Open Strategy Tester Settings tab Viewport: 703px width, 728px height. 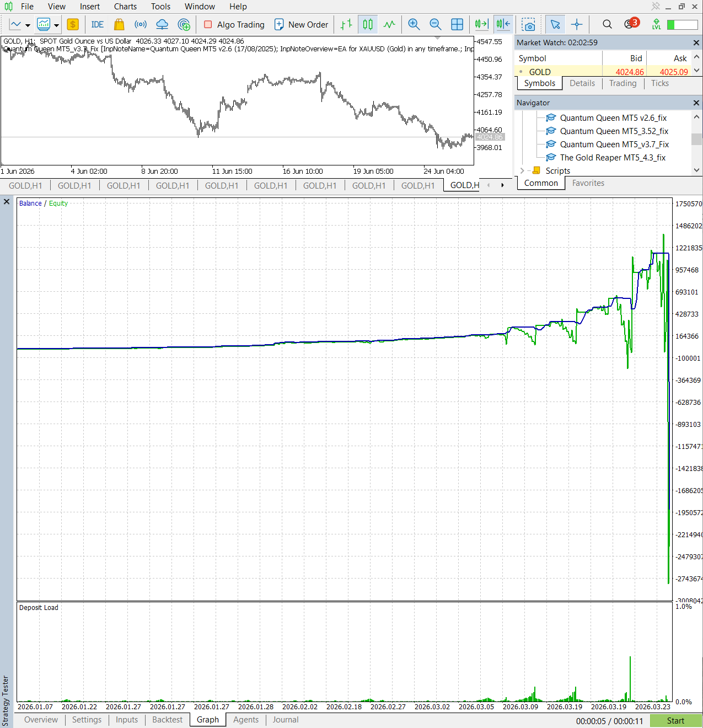[x=87, y=720]
